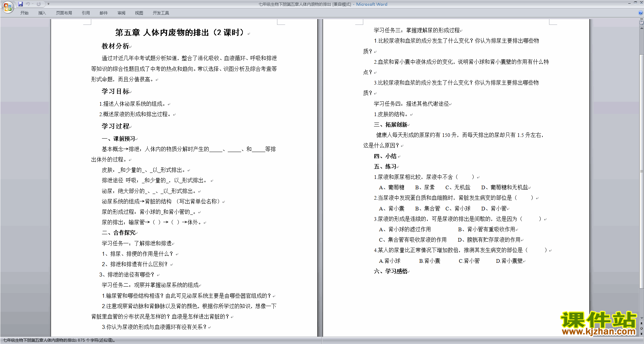Screen dimensions: 644x344
Task: Click the 四、小结 heading
Action: pyautogui.click(x=385, y=156)
